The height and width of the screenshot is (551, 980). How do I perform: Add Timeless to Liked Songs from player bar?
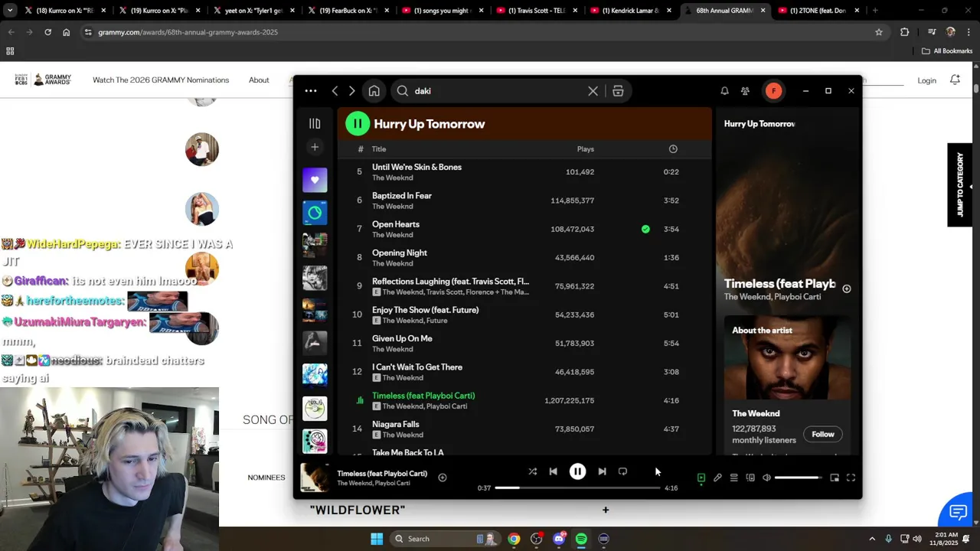[442, 478]
